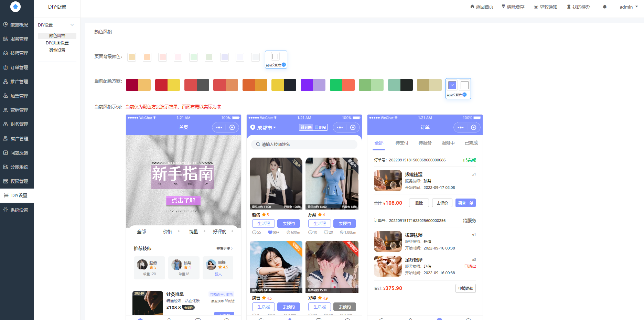This screenshot has height=320, width=644.
Task: Click the notification bell icon
Action: pyautogui.click(x=604, y=7)
